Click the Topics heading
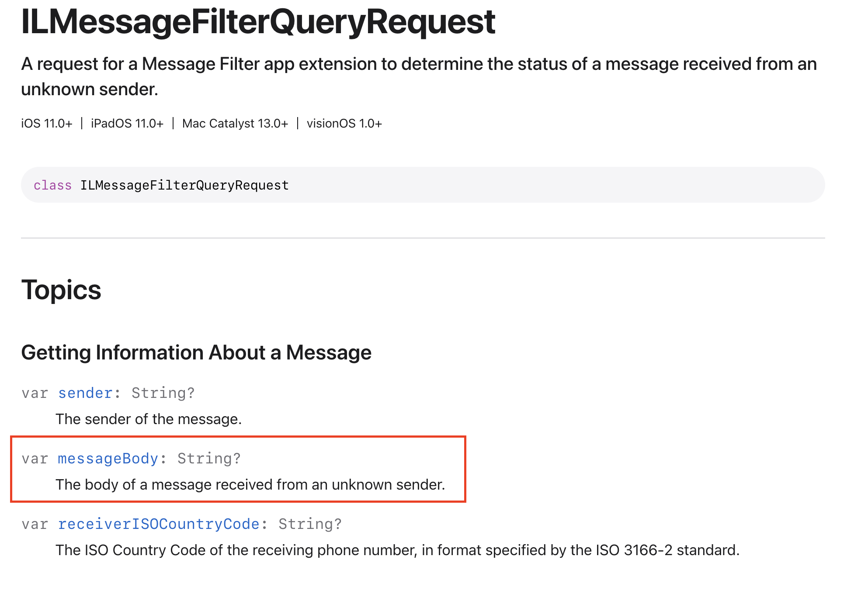 61,290
